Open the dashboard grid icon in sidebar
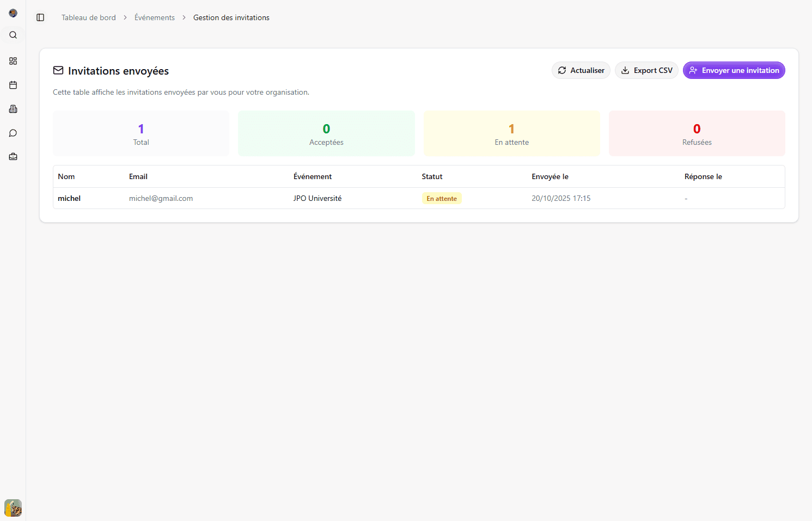 pos(13,61)
